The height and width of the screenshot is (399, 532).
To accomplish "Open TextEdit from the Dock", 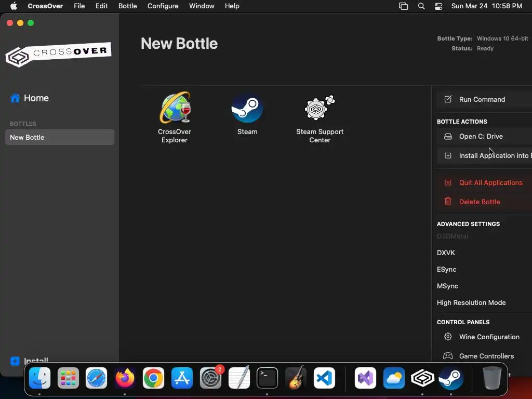I will (239, 378).
